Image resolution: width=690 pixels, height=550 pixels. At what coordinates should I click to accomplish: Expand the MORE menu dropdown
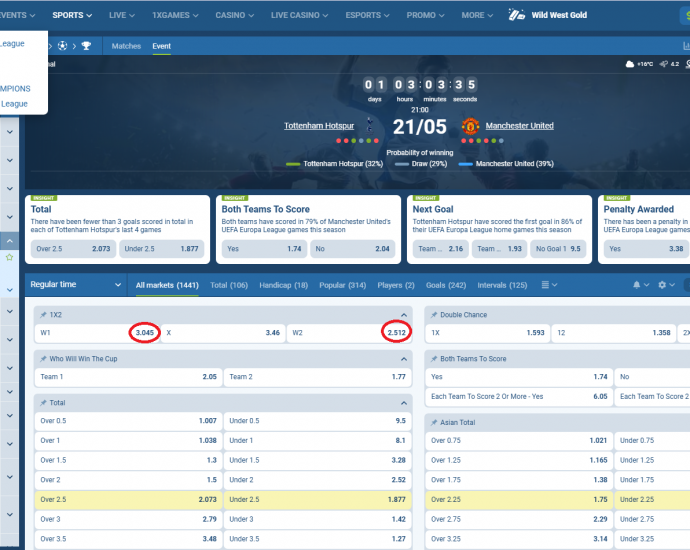[x=477, y=15]
